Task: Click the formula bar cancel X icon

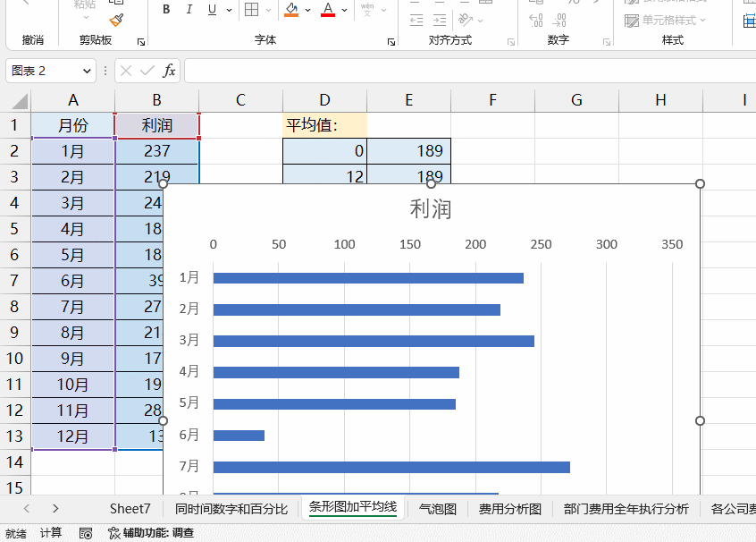Action: 126,71
